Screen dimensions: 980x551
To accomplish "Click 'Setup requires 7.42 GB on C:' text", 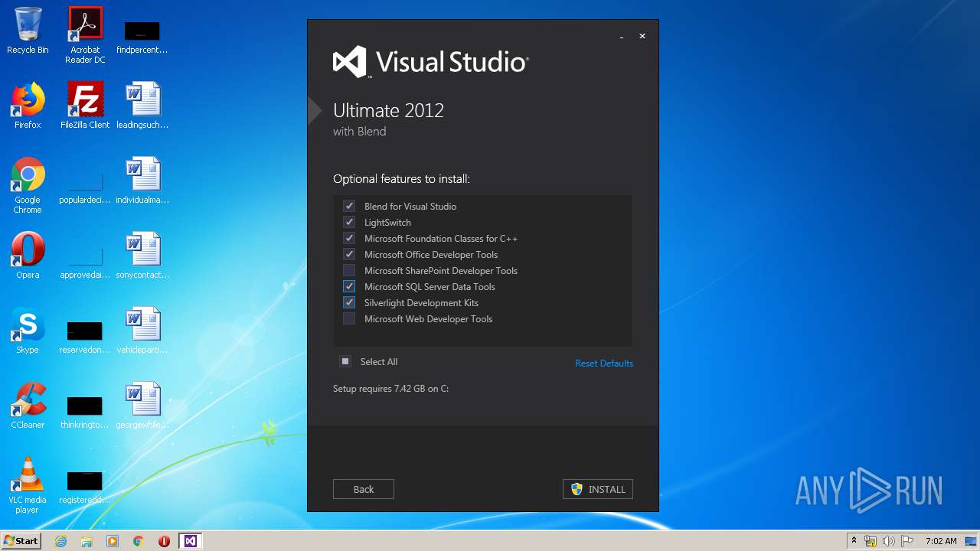I will pyautogui.click(x=390, y=389).
